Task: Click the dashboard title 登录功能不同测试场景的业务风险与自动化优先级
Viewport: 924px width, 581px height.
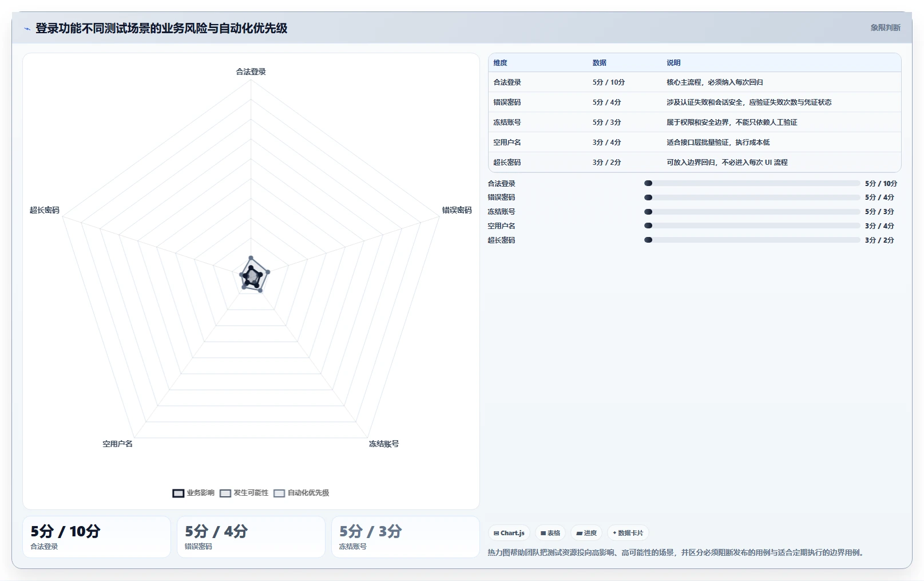Action: click(161, 28)
